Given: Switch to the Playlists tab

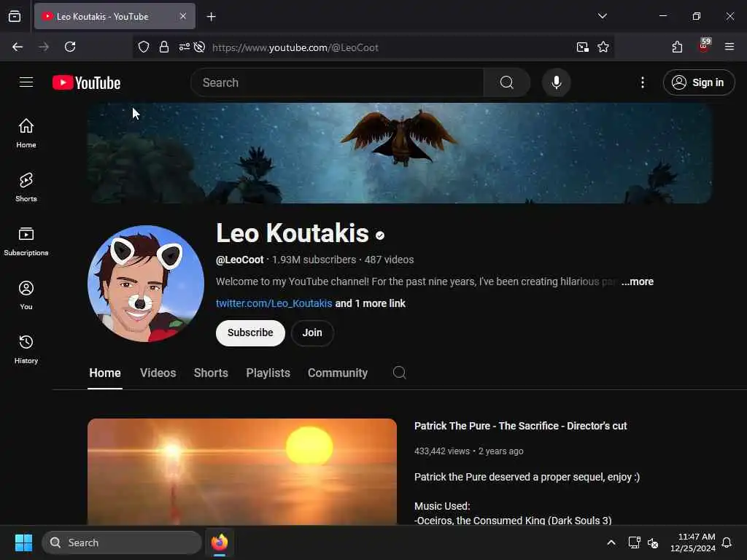Looking at the screenshot, I should [268, 373].
